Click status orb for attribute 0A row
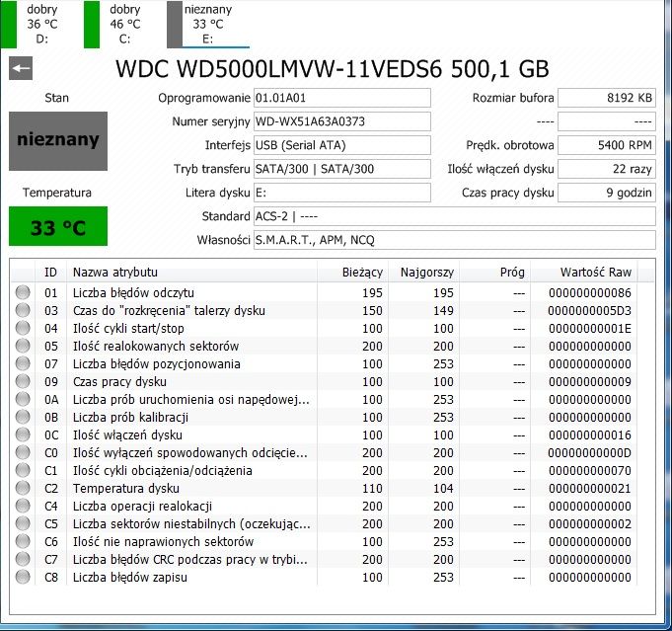This screenshot has width=672, height=631. coord(23,399)
